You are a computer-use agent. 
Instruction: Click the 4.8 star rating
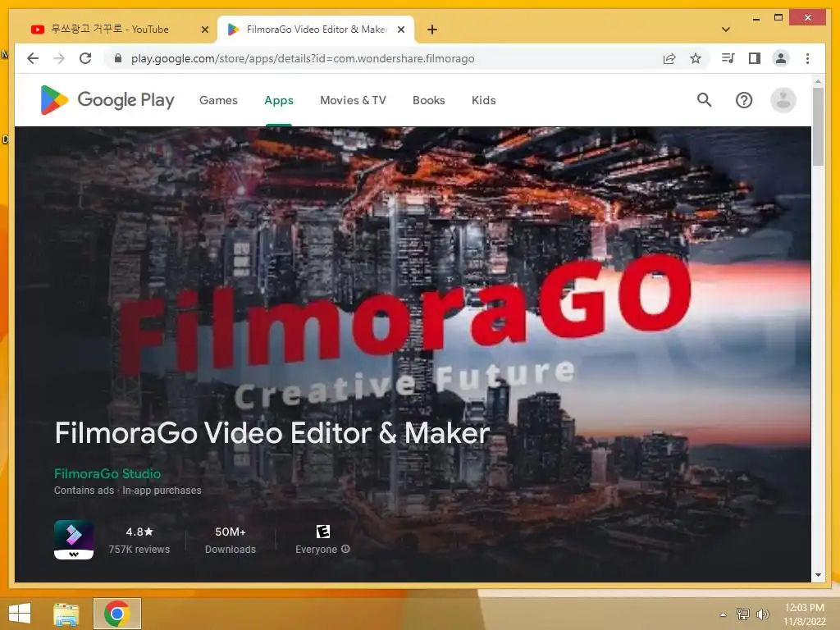(x=139, y=532)
